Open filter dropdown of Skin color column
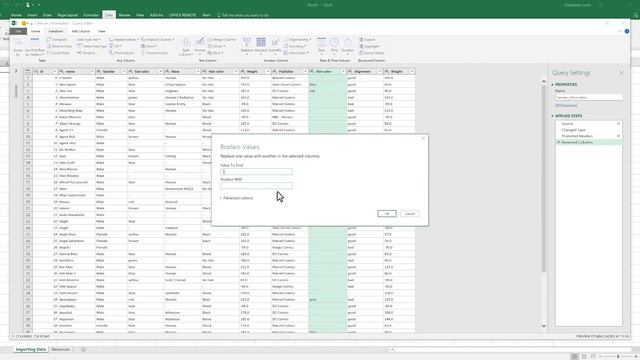 (343, 71)
